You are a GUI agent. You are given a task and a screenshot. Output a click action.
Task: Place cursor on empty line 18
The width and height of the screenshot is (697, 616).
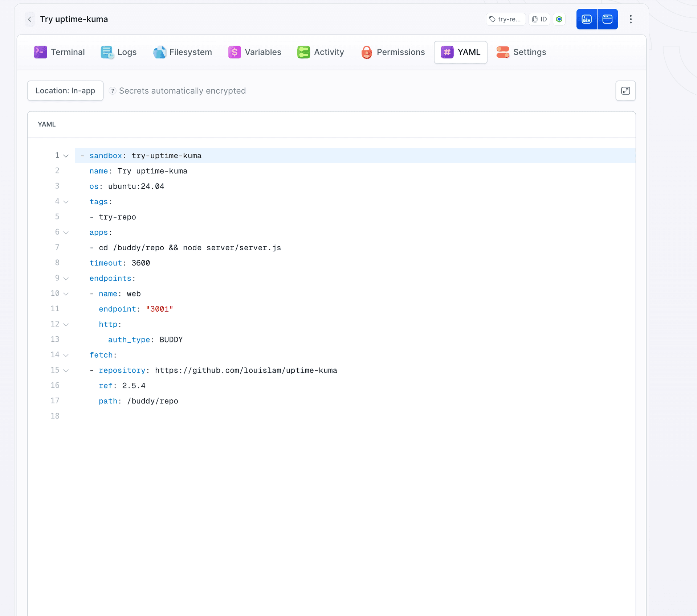[355, 416]
